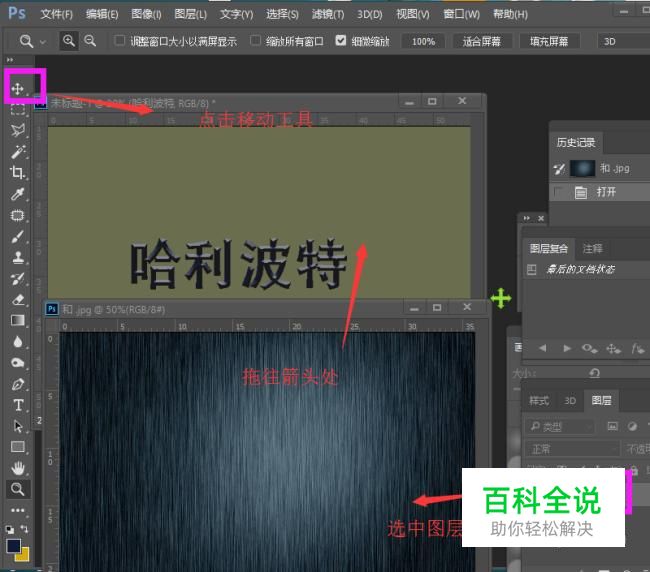This screenshot has width=650, height=572.
Task: Open the 文字 menu
Action: (x=236, y=15)
